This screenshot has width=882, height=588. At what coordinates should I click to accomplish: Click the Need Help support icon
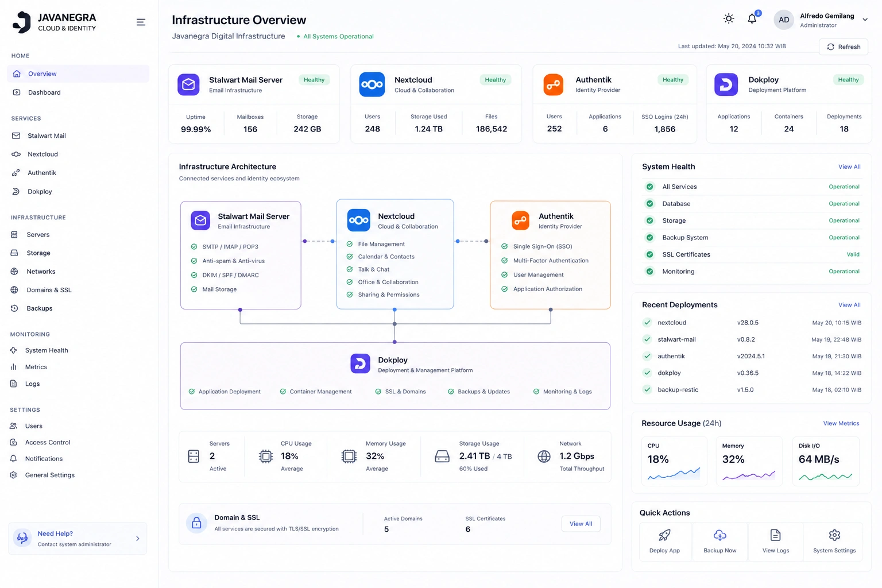click(22, 538)
